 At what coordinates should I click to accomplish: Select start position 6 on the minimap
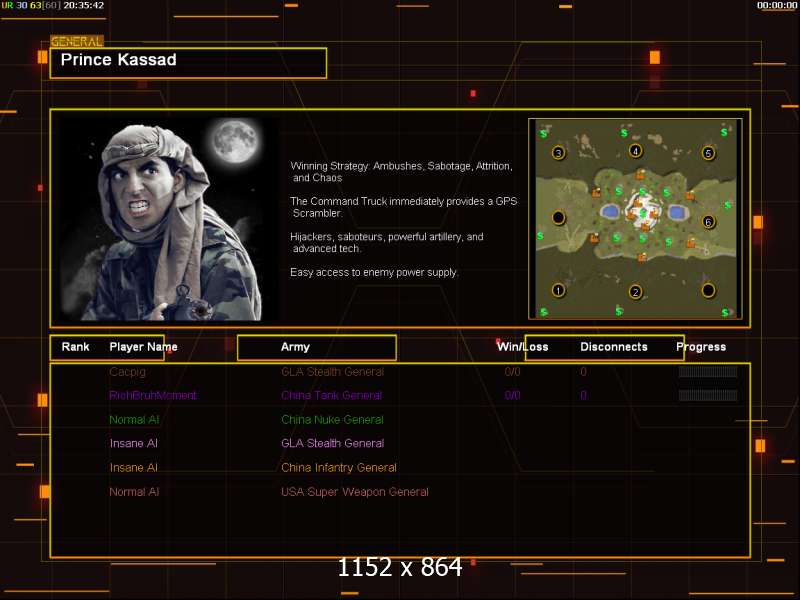pyautogui.click(x=708, y=222)
